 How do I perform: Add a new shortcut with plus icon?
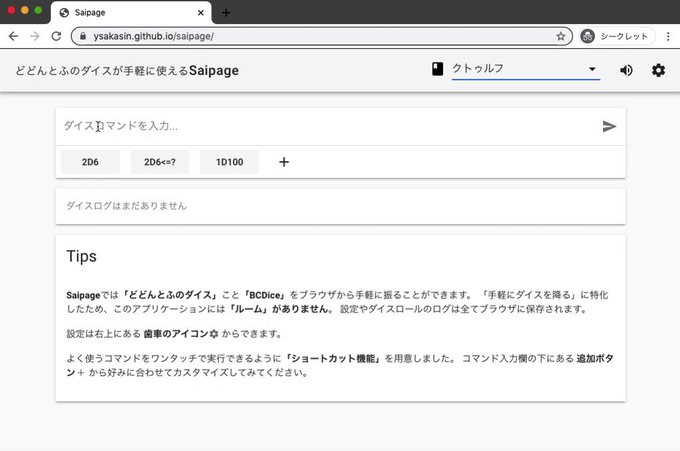[x=284, y=162]
